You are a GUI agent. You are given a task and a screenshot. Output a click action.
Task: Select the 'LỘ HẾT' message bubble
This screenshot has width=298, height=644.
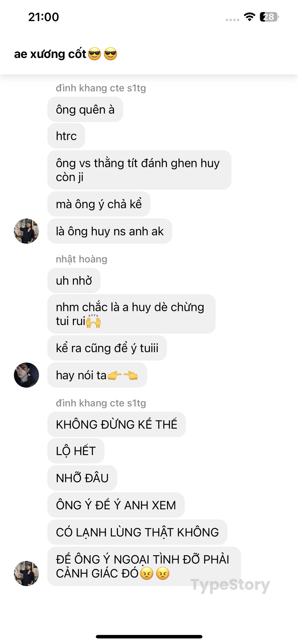click(76, 451)
